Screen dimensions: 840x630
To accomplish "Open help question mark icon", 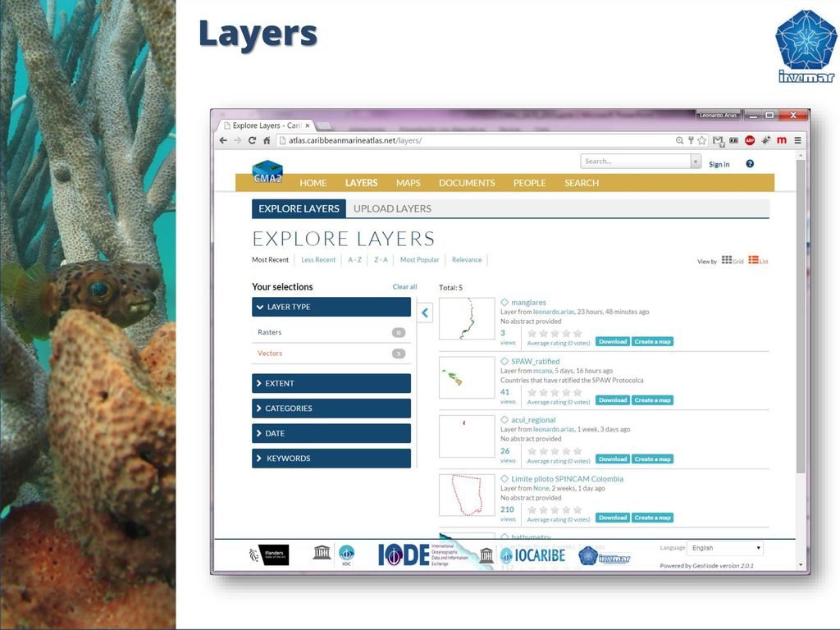I will pos(750,164).
